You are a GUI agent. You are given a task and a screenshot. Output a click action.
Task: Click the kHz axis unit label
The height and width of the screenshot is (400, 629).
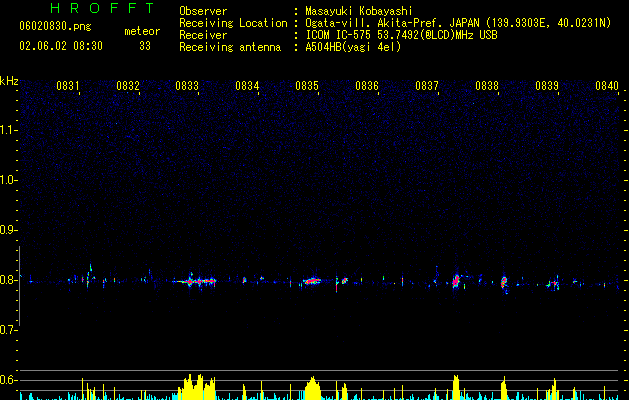(9, 81)
